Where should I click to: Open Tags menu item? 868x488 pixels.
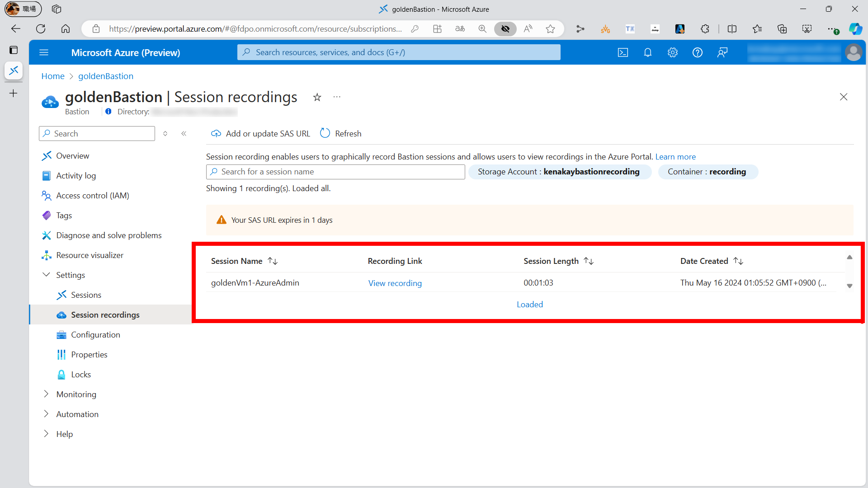pyautogui.click(x=64, y=216)
